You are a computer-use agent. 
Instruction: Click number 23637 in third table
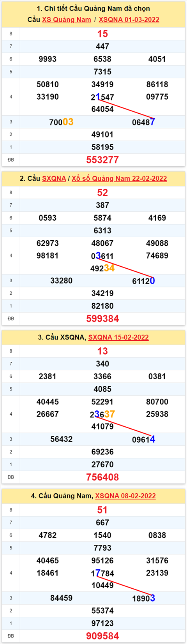[x=102, y=414]
